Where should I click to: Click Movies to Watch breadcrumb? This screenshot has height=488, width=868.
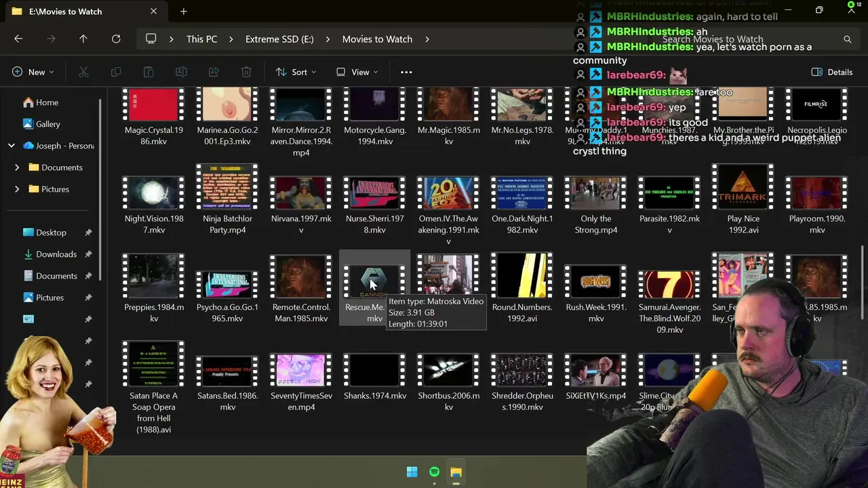pyautogui.click(x=377, y=39)
